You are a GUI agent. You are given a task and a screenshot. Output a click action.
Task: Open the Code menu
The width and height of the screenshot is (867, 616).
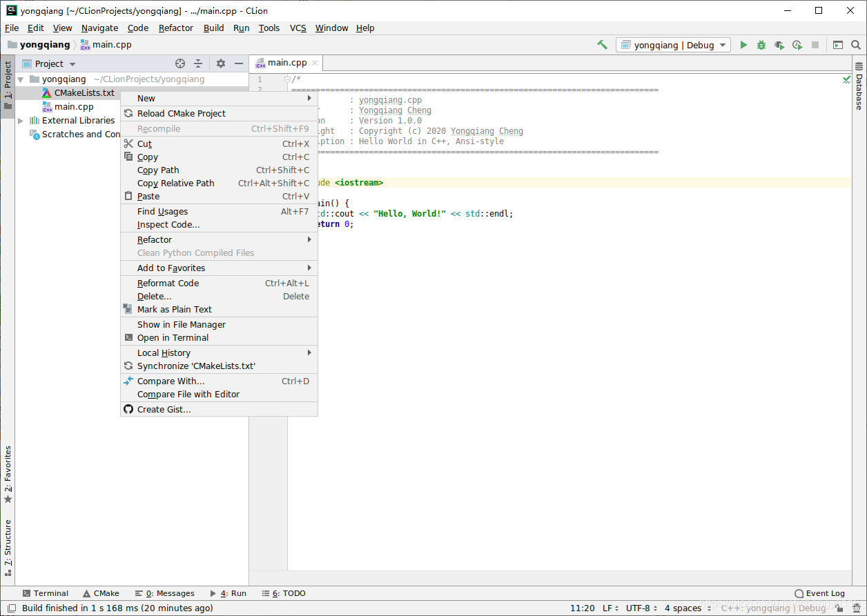(x=138, y=28)
